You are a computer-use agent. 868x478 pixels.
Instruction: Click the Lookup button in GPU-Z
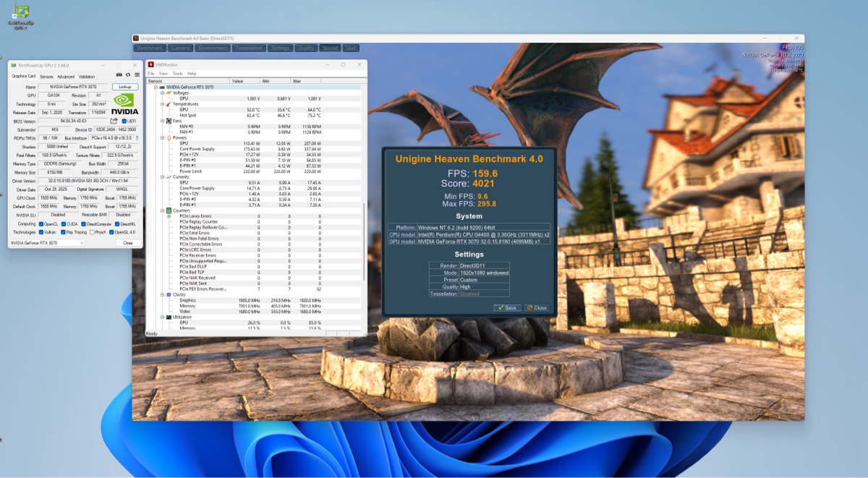click(x=125, y=87)
